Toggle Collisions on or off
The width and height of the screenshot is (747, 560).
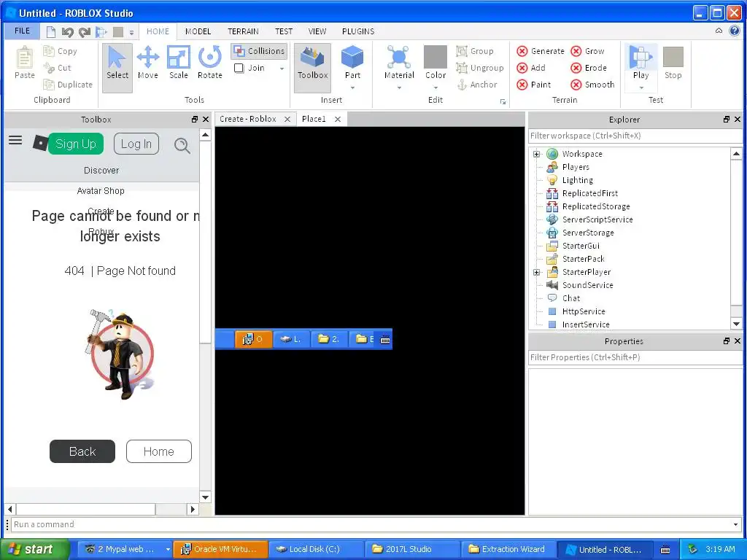[259, 51]
